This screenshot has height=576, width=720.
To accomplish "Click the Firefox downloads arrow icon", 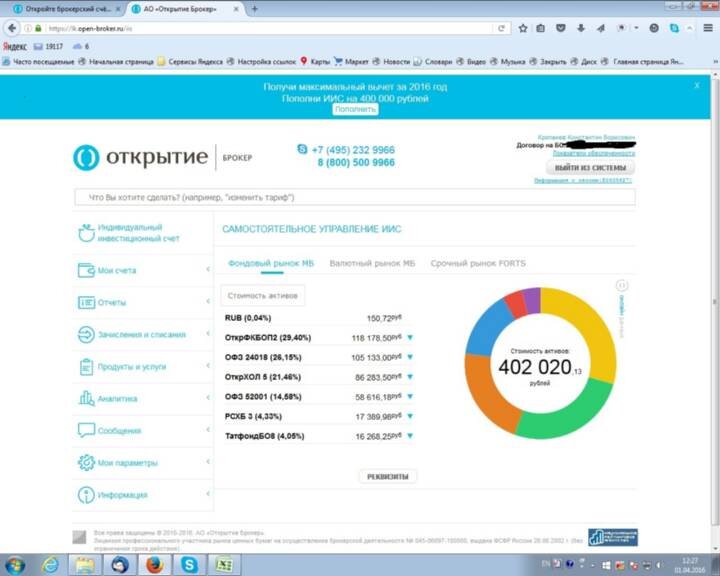I will point(580,28).
